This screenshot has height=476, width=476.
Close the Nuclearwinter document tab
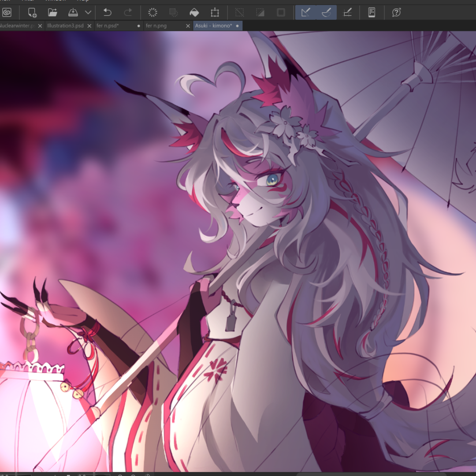pos(40,26)
